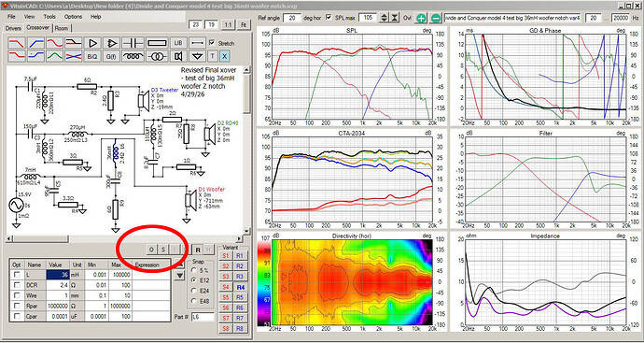Add a passive low-pass filter block
Viewport: 644px width, 343px height.
pyautogui.click(x=17, y=43)
